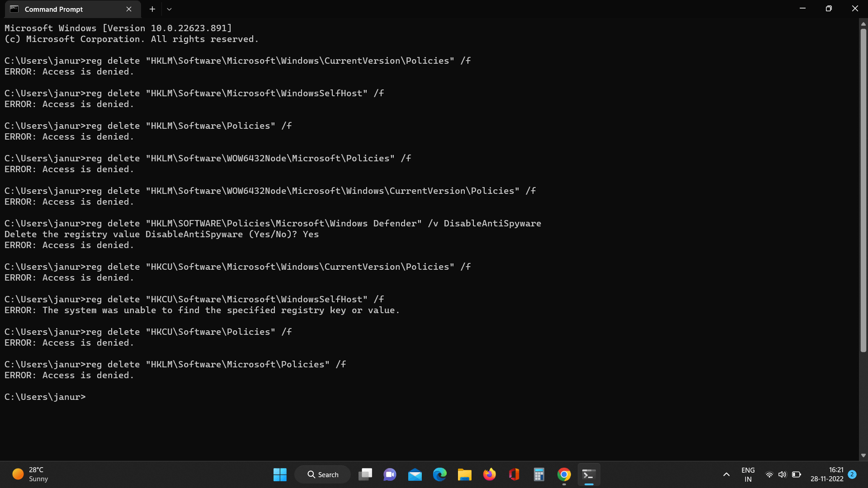Screen dimensions: 868x488
Task: Launch Microsoft Edge from taskbar
Action: click(439, 474)
